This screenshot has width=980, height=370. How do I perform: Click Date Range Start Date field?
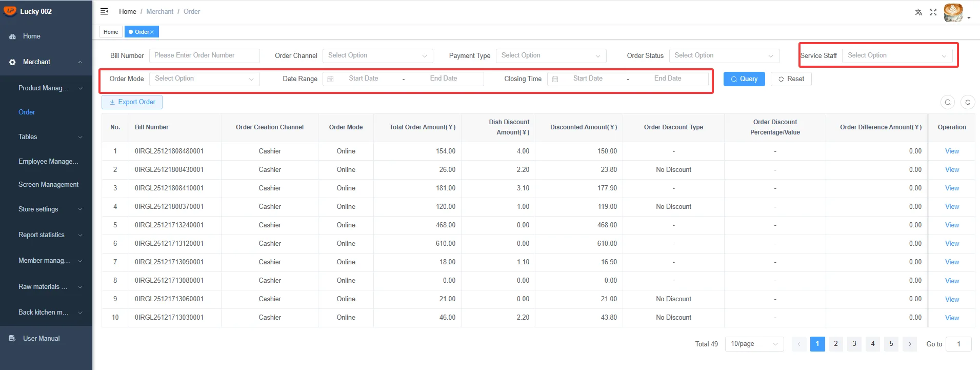[364, 79]
